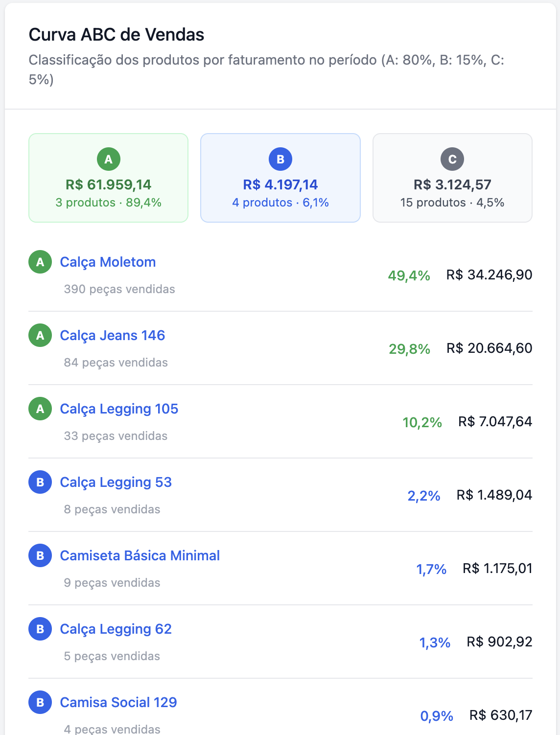The height and width of the screenshot is (735, 560).
Task: Open the Calça Moletom product link
Action: tap(108, 262)
